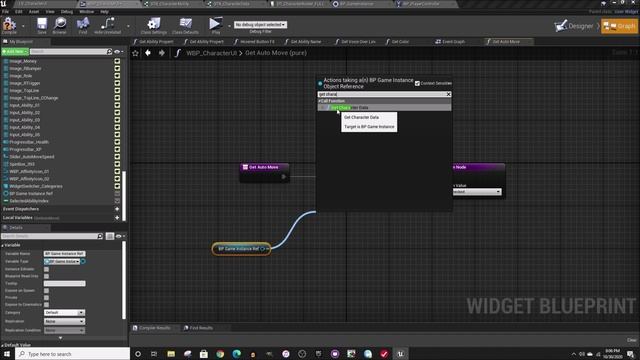Open Play options dropdown arrow
Image resolution: width=640 pixels, height=360 pixels.
tap(229, 26)
